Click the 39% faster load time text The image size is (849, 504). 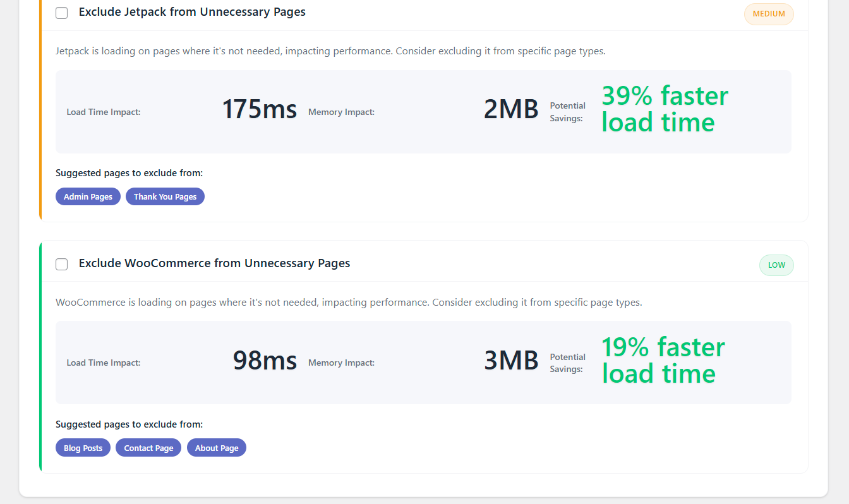665,109
